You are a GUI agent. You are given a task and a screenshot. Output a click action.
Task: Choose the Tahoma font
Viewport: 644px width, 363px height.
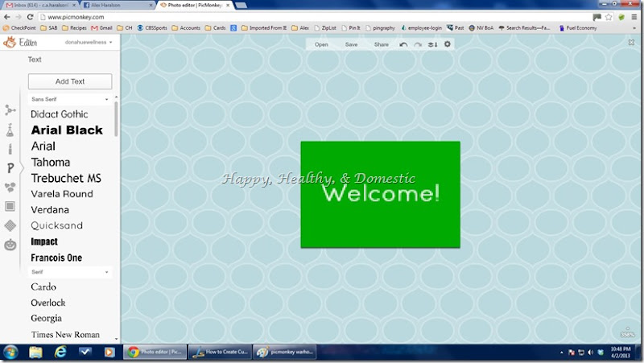point(51,163)
